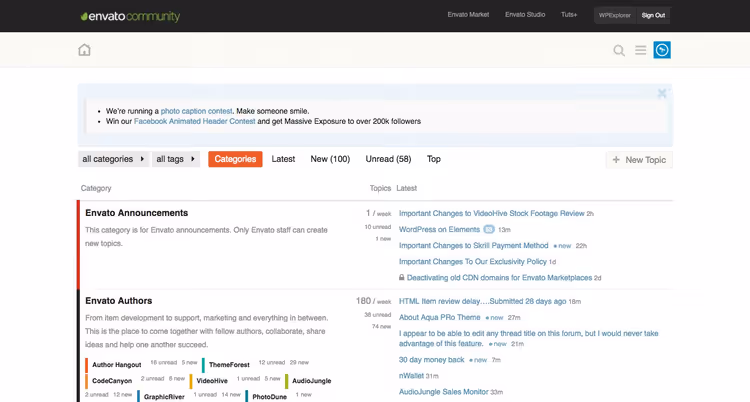The height and width of the screenshot is (402, 750).
Task: Click the Category column header
Action: (x=96, y=188)
